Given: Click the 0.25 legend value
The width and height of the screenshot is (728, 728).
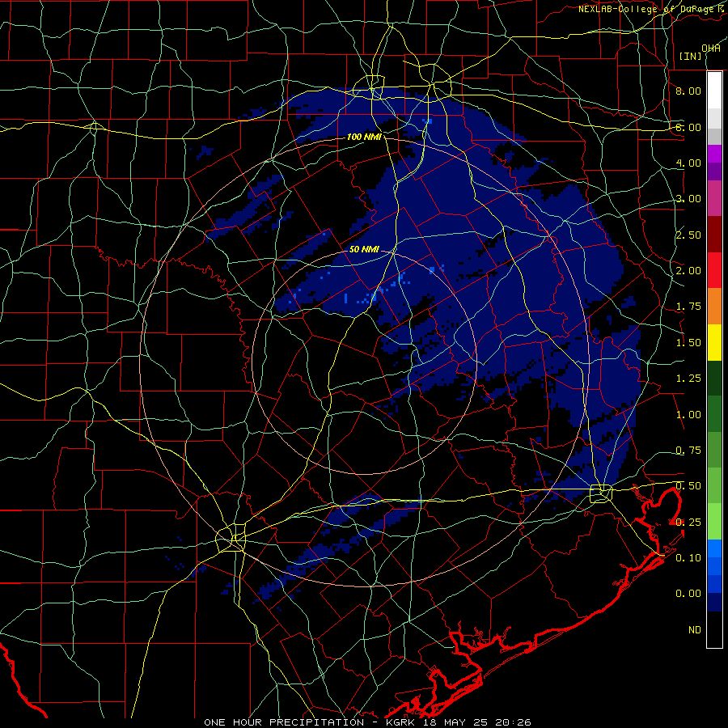Looking at the screenshot, I should tap(688, 523).
